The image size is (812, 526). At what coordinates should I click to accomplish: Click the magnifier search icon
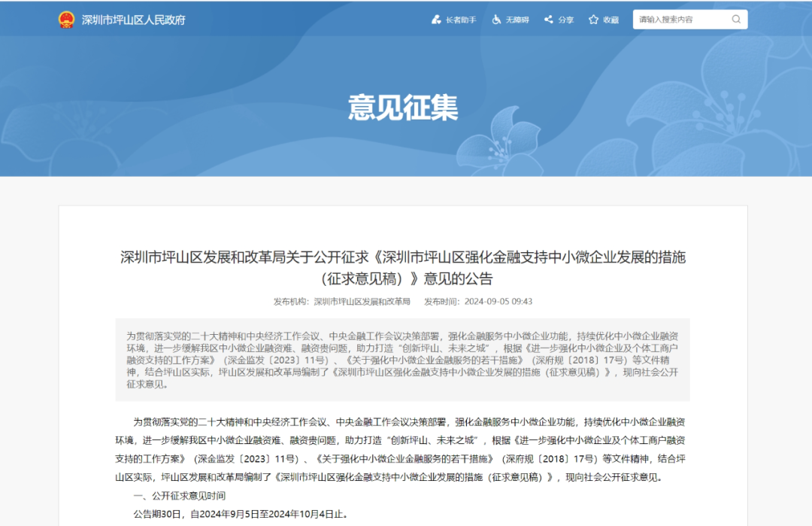point(736,20)
